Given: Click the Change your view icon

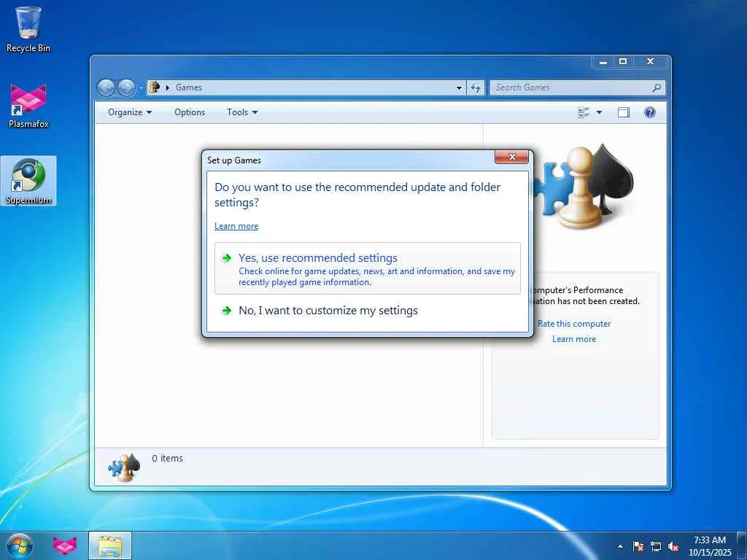Looking at the screenshot, I should point(584,112).
